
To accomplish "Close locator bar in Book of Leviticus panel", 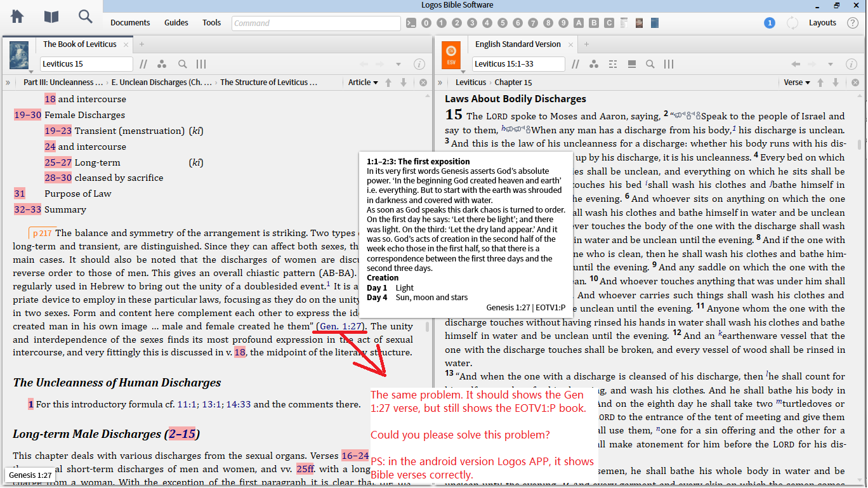I will [x=423, y=82].
